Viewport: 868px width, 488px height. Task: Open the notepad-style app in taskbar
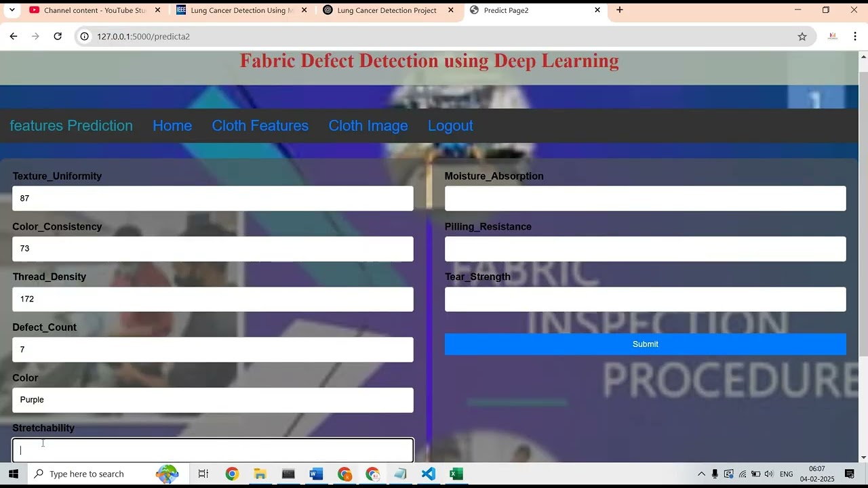click(x=400, y=474)
